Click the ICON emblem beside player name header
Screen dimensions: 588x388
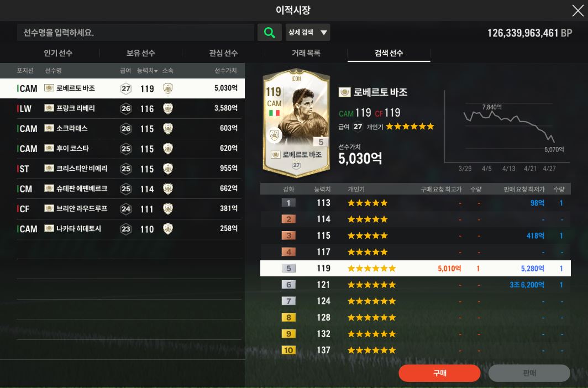tap(345, 92)
